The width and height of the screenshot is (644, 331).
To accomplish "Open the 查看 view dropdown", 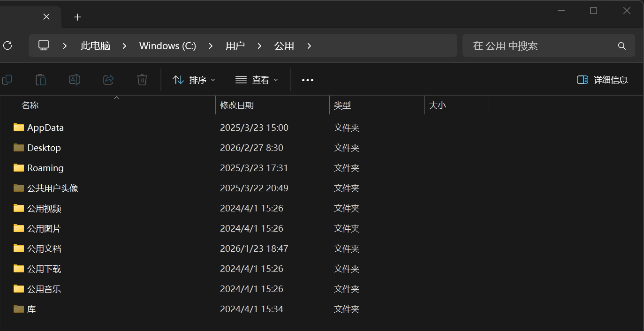I will pos(257,80).
